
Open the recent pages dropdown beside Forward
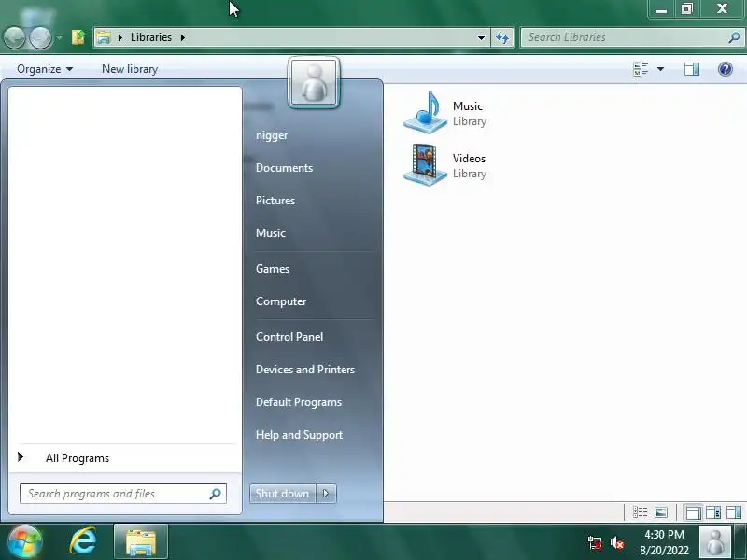click(59, 37)
